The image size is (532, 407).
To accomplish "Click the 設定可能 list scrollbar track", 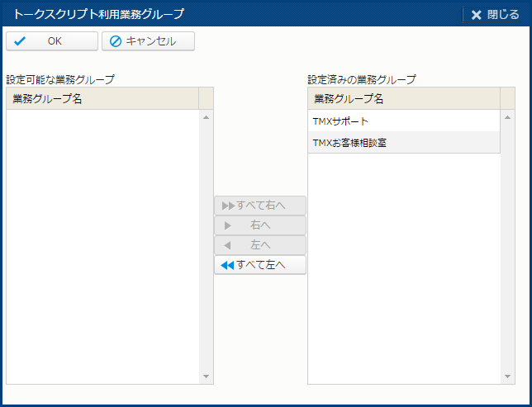I will point(207,248).
